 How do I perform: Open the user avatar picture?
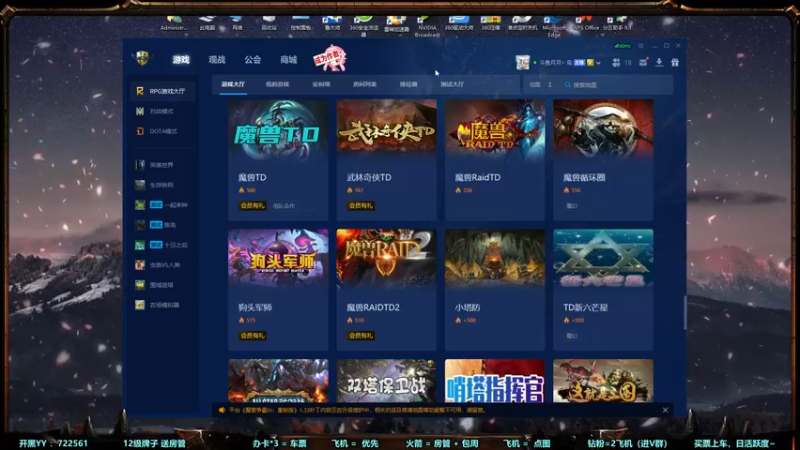522,62
